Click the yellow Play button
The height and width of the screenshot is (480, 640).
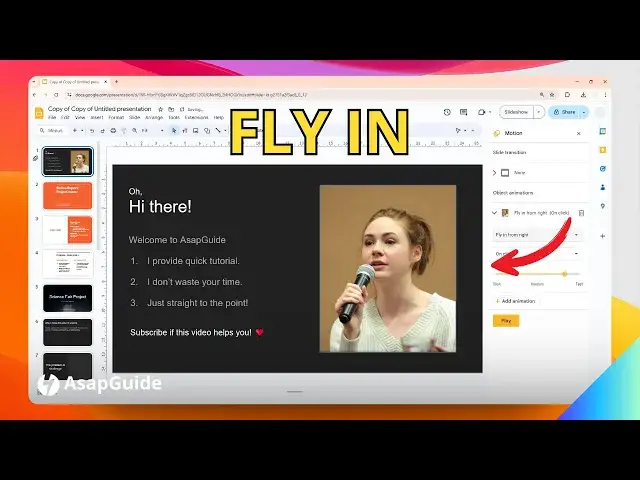(505, 321)
